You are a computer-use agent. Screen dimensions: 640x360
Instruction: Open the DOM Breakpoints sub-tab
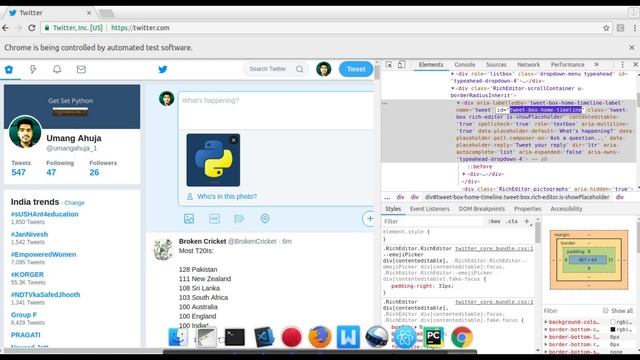pyautogui.click(x=482, y=209)
